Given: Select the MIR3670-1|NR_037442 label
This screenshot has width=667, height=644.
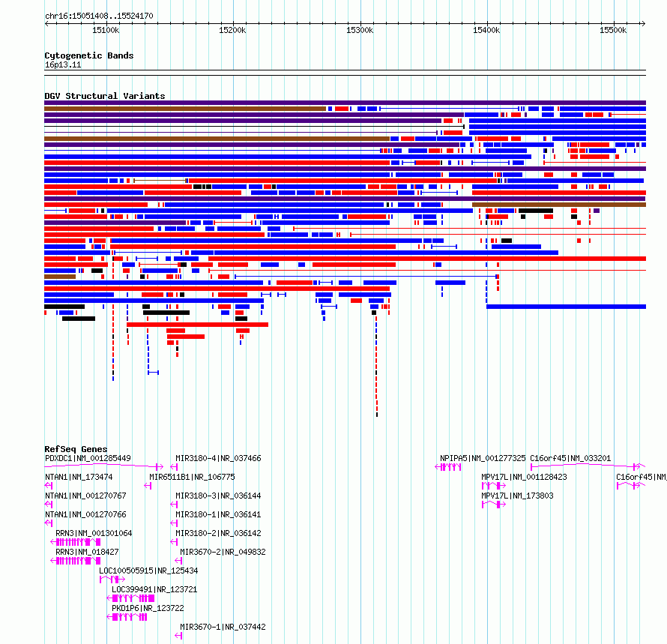Looking at the screenshot, I should point(223,627).
